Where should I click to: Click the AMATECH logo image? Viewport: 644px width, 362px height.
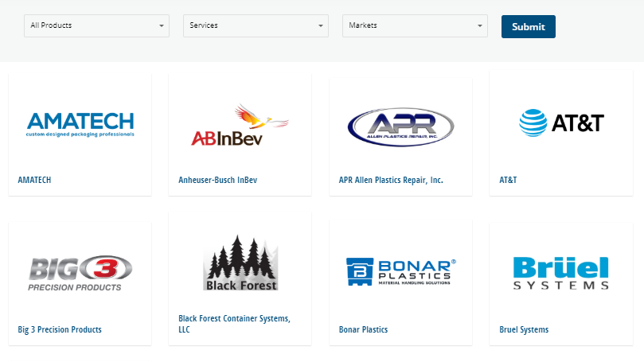click(80, 124)
